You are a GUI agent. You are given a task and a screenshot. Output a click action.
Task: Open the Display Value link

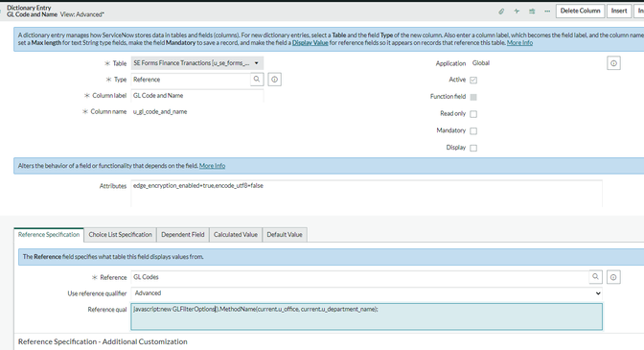(x=310, y=43)
